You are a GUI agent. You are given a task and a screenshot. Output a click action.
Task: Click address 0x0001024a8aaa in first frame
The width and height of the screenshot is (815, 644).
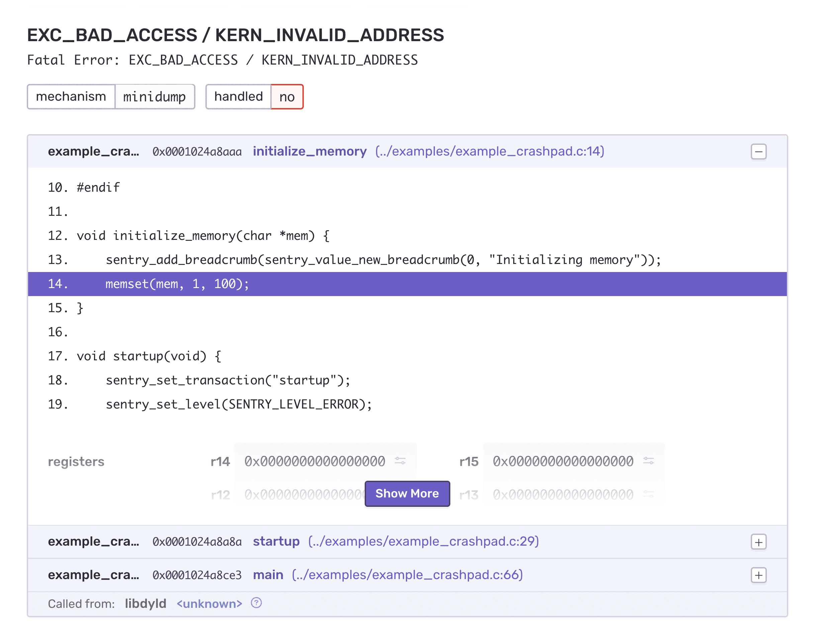(197, 152)
